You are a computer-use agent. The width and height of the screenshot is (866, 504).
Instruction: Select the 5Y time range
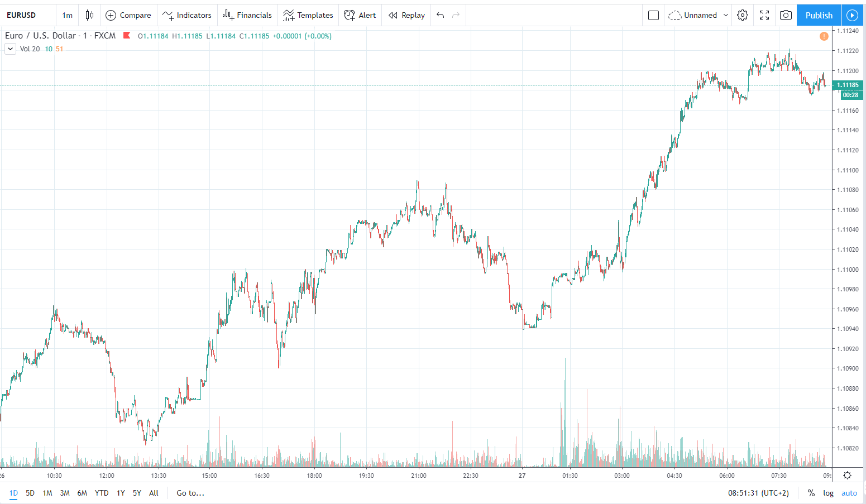137,493
